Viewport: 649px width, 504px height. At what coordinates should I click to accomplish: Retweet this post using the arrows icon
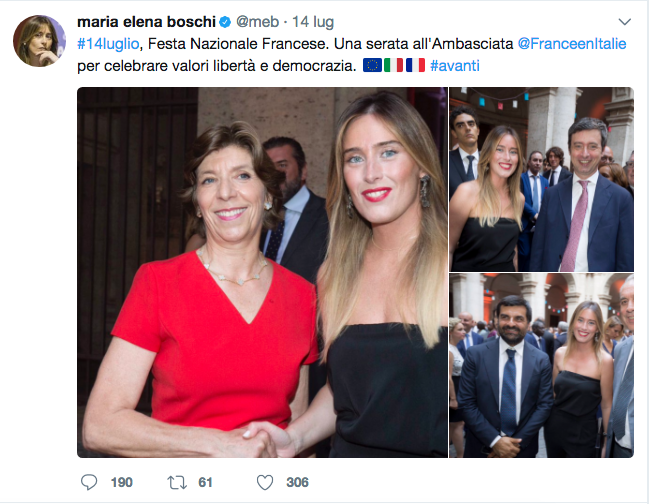177,482
